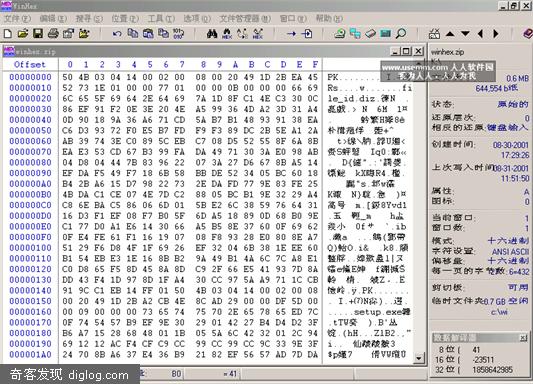This screenshot has height=384, width=533.
Task: Click the clipboard icon left of Write Clipboard
Action: pyautogui.click(x=148, y=34)
